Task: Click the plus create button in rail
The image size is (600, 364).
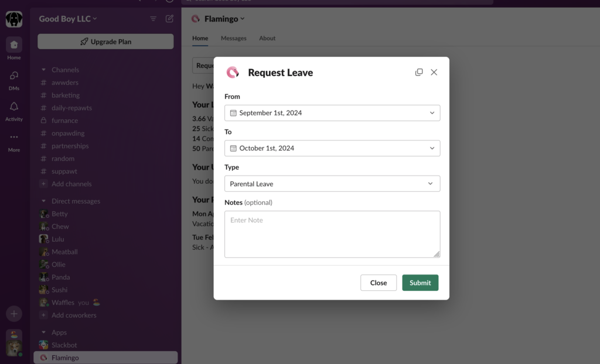Action: 14,314
